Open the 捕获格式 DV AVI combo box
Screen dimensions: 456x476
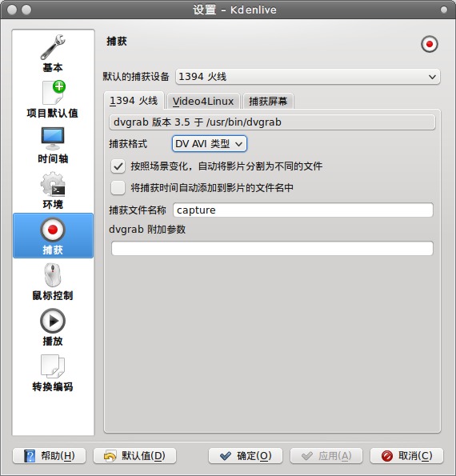point(209,143)
